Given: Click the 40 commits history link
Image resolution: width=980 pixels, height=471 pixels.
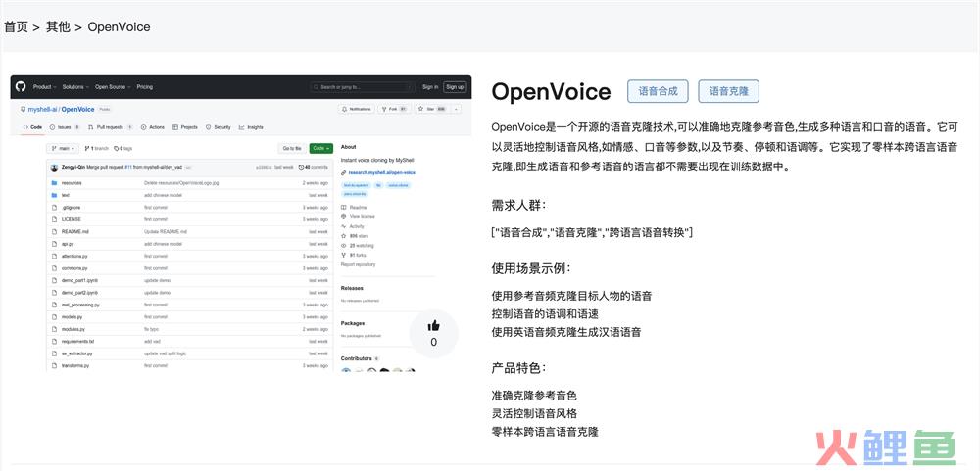Looking at the screenshot, I should (x=314, y=168).
